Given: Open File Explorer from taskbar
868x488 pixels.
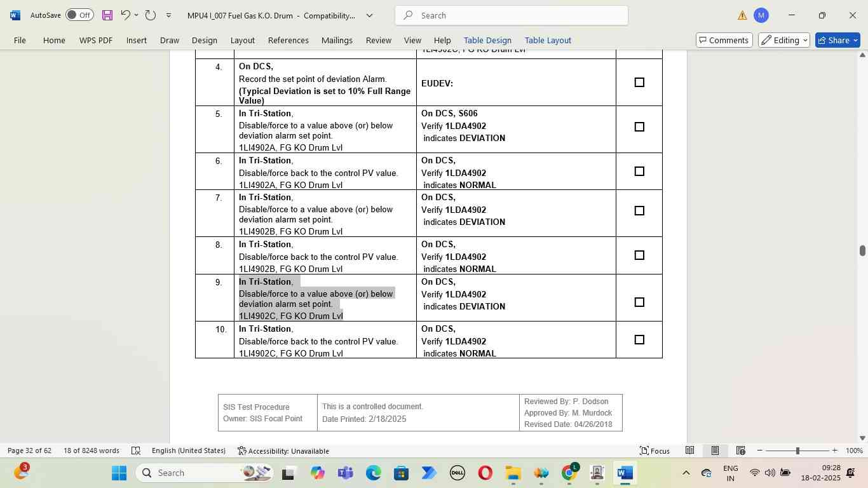Looking at the screenshot, I should tap(513, 473).
